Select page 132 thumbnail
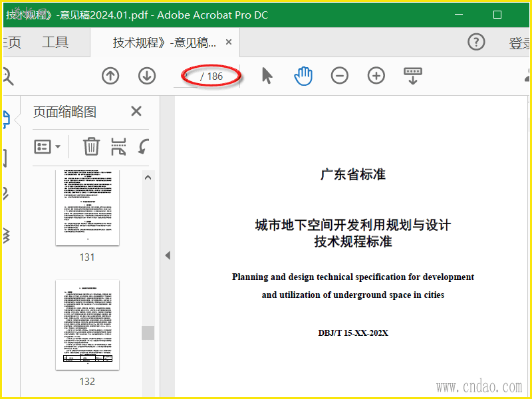The image size is (532, 399). 88,325
